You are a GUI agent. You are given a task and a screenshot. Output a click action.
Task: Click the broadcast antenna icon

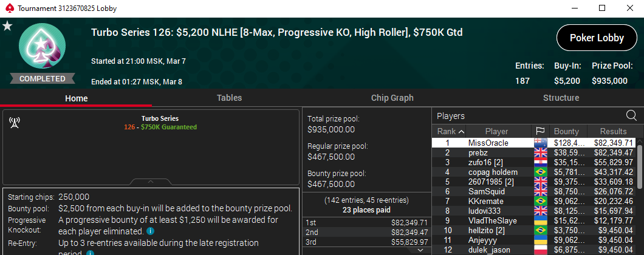[x=15, y=123]
